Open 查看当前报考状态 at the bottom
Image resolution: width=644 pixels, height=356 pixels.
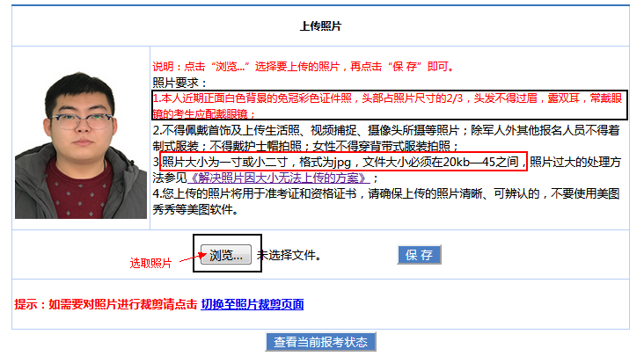point(319,342)
